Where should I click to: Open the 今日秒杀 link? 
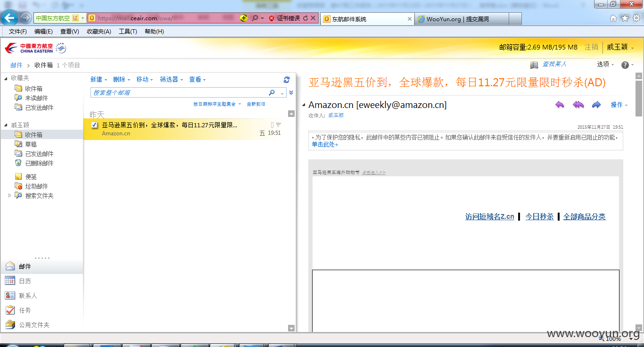539,217
